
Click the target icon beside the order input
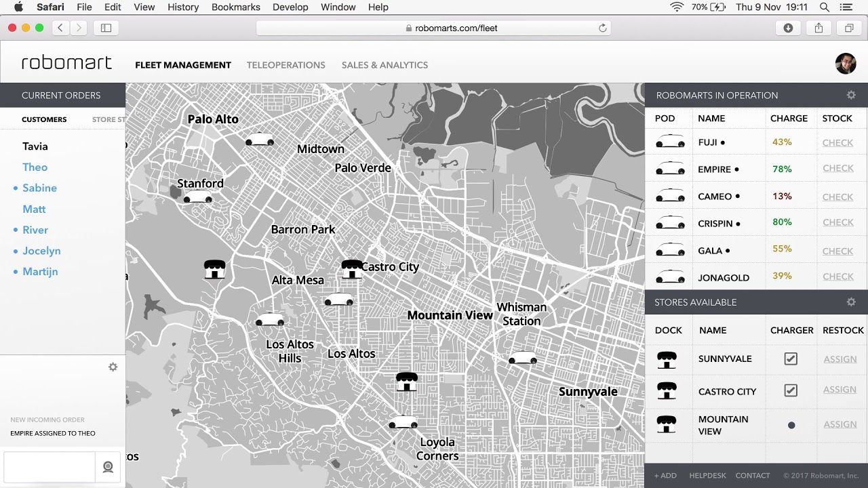[x=108, y=467]
